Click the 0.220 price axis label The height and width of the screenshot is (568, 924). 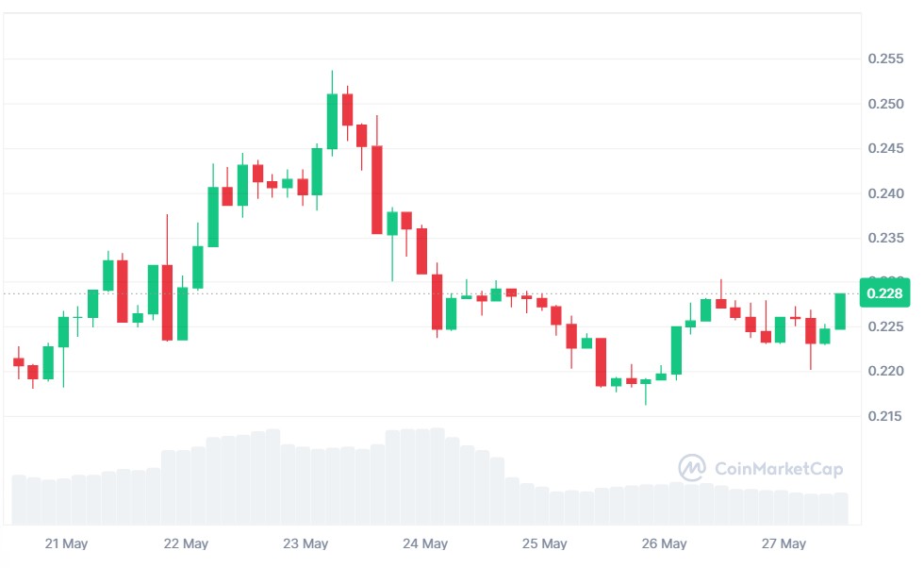(x=885, y=371)
